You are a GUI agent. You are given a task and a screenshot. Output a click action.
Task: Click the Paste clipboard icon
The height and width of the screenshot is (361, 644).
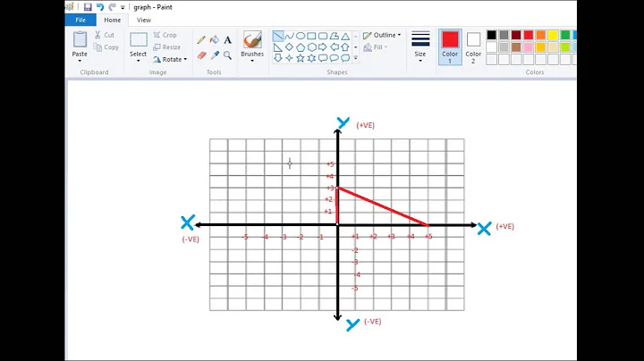point(80,40)
